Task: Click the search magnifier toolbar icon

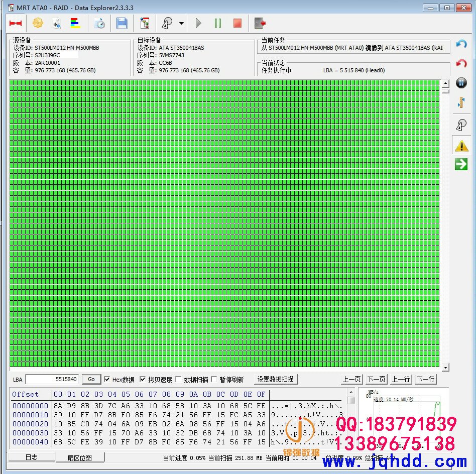Action: tap(167, 23)
